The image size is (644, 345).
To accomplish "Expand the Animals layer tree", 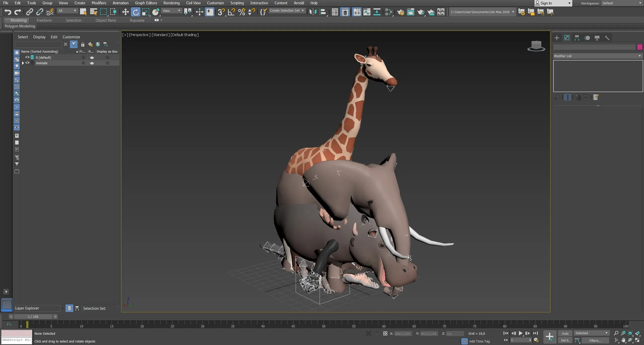I will [23, 63].
